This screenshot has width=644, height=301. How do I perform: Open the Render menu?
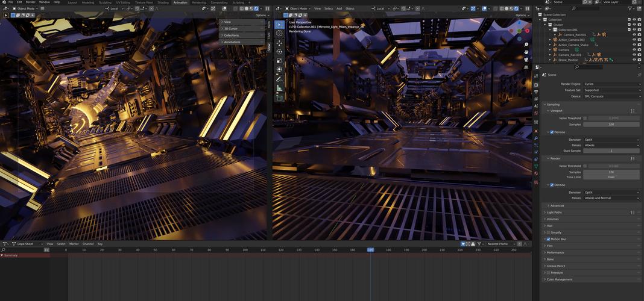click(31, 2)
